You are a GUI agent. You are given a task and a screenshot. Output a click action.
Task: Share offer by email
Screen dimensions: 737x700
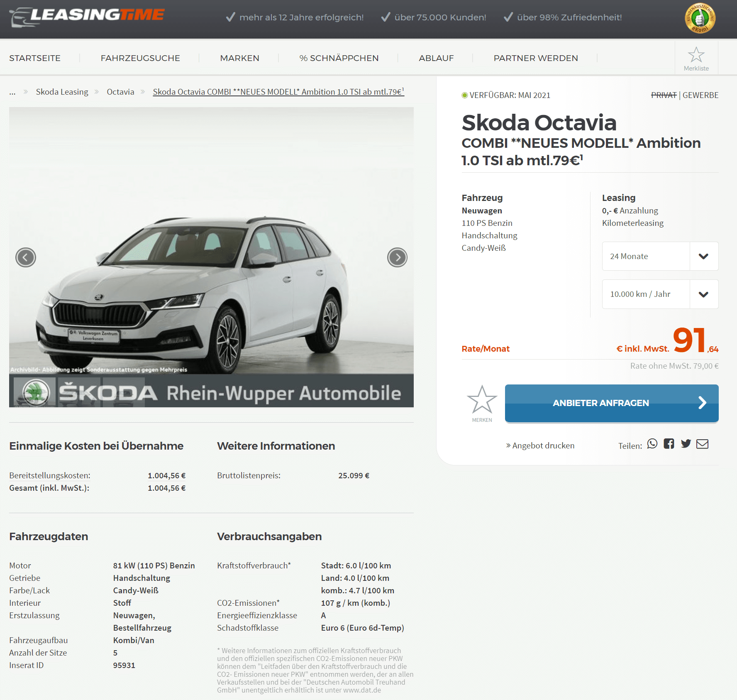(x=703, y=444)
